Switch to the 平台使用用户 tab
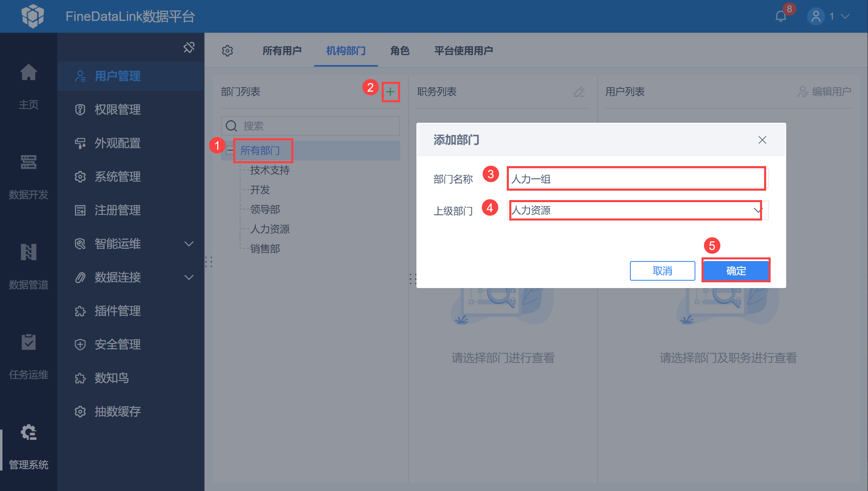 point(463,51)
